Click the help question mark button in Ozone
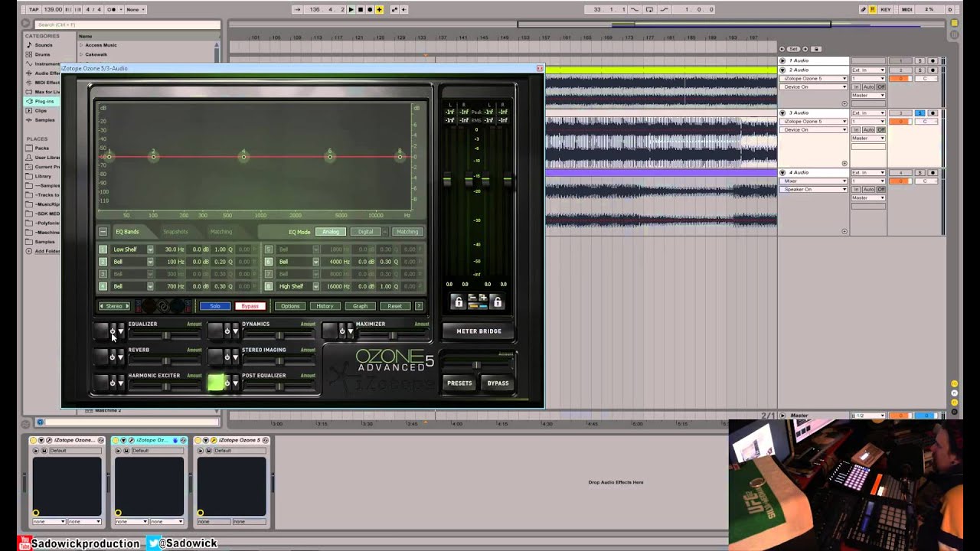 click(419, 306)
